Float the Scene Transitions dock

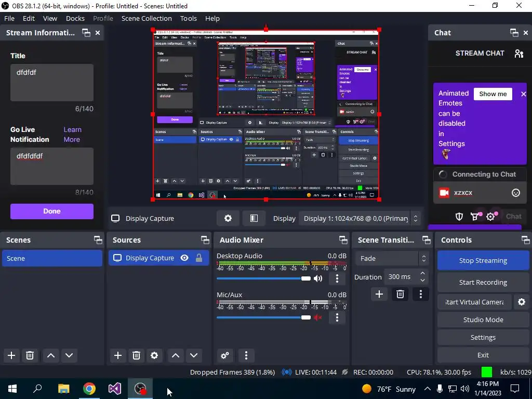click(426, 240)
